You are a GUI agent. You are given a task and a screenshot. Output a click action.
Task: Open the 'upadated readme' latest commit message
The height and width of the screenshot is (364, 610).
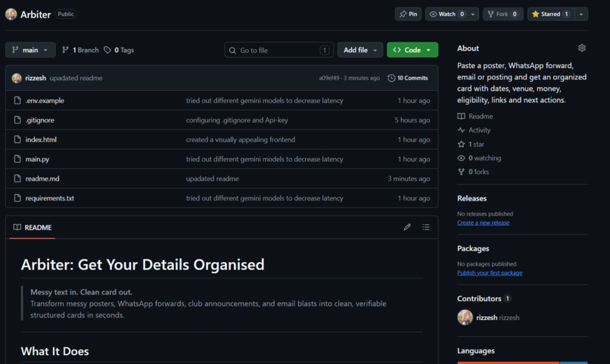click(x=76, y=78)
